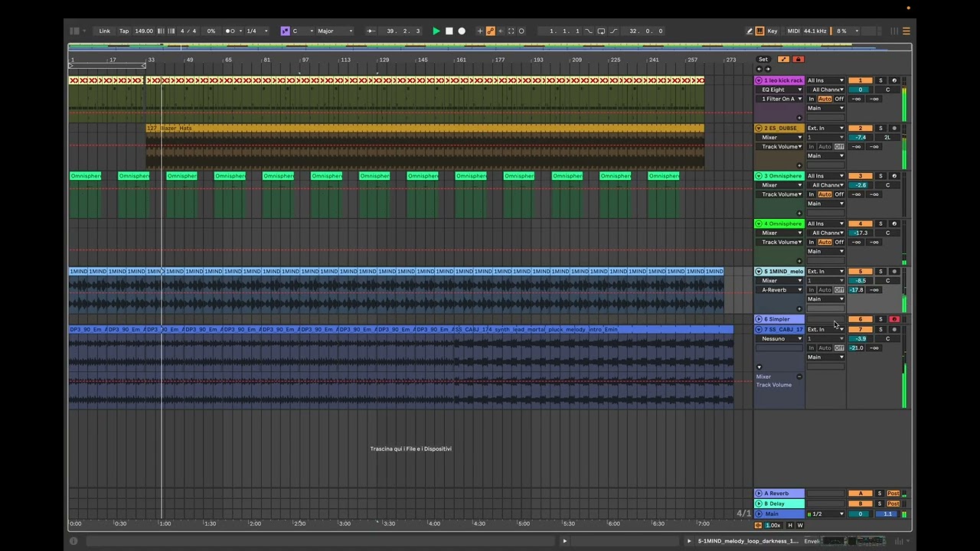Solo track 5 1MIND_melo

(x=880, y=272)
